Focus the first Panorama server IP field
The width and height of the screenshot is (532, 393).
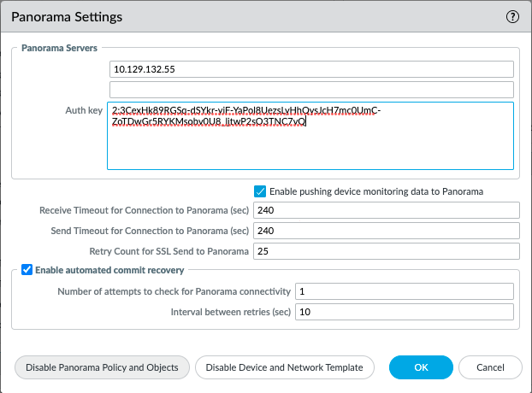tap(311, 69)
